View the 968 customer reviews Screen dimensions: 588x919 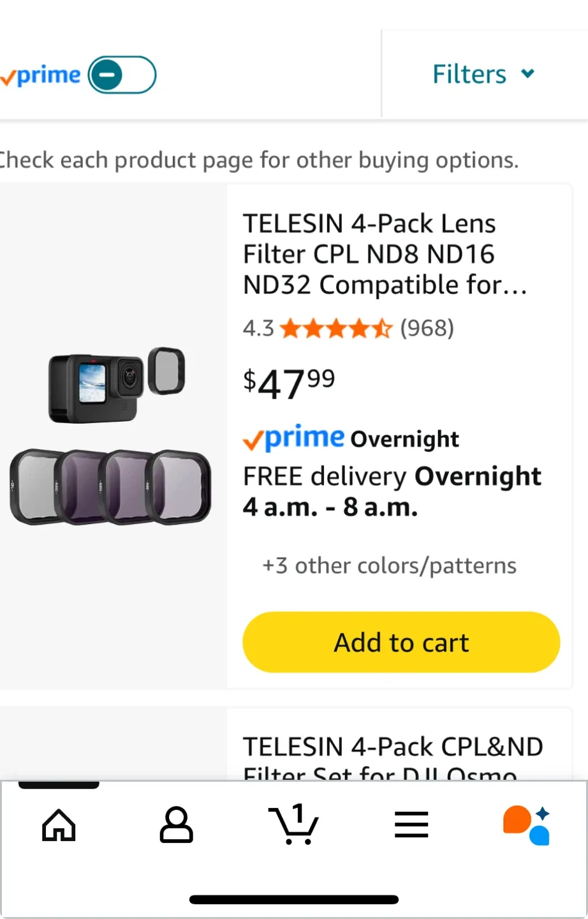pyautogui.click(x=427, y=329)
